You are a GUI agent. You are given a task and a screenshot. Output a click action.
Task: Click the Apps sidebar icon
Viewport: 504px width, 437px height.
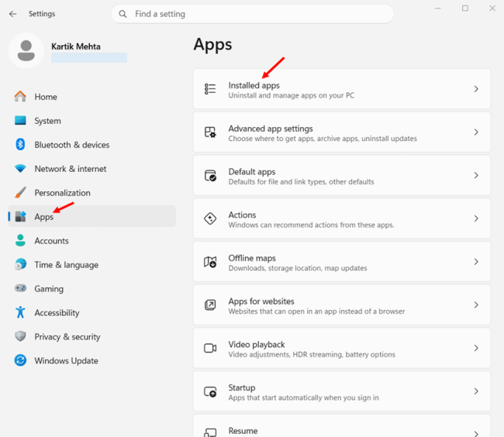[x=20, y=216]
